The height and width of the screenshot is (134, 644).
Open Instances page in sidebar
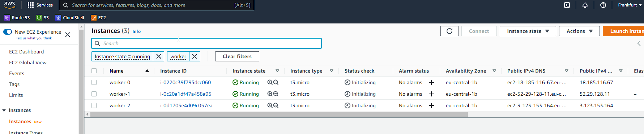(20, 122)
